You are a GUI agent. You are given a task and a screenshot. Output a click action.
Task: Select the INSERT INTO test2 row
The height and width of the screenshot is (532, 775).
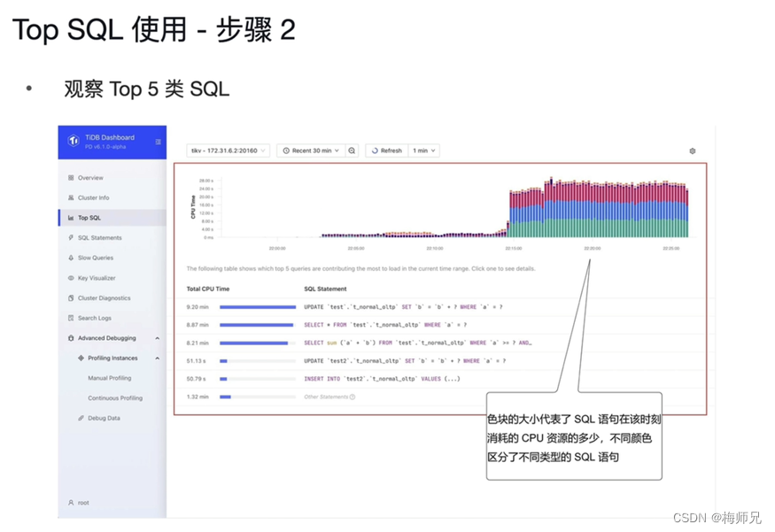pyautogui.click(x=440, y=379)
